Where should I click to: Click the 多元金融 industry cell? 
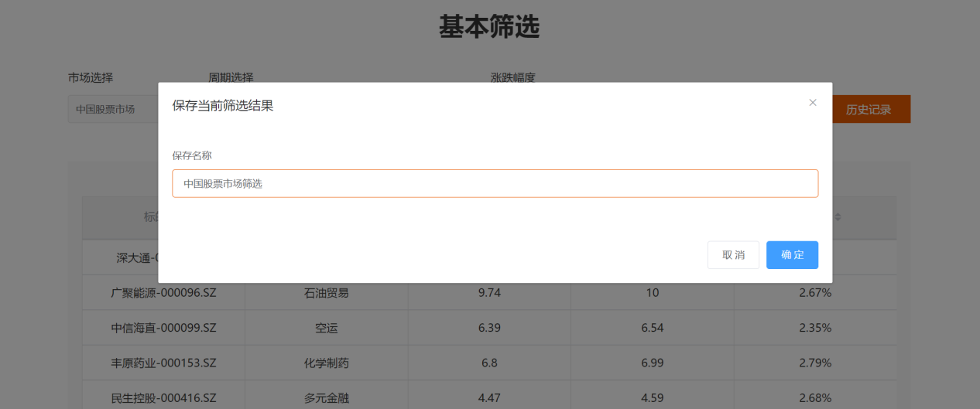coord(326,398)
